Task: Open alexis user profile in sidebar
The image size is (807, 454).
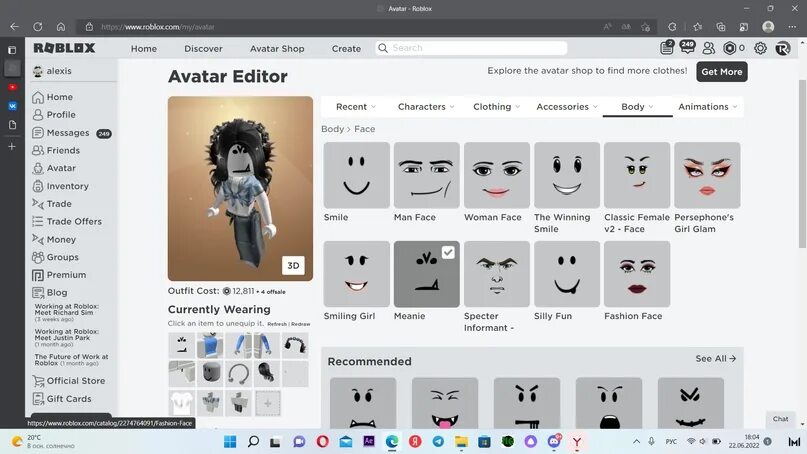Action: [x=52, y=71]
